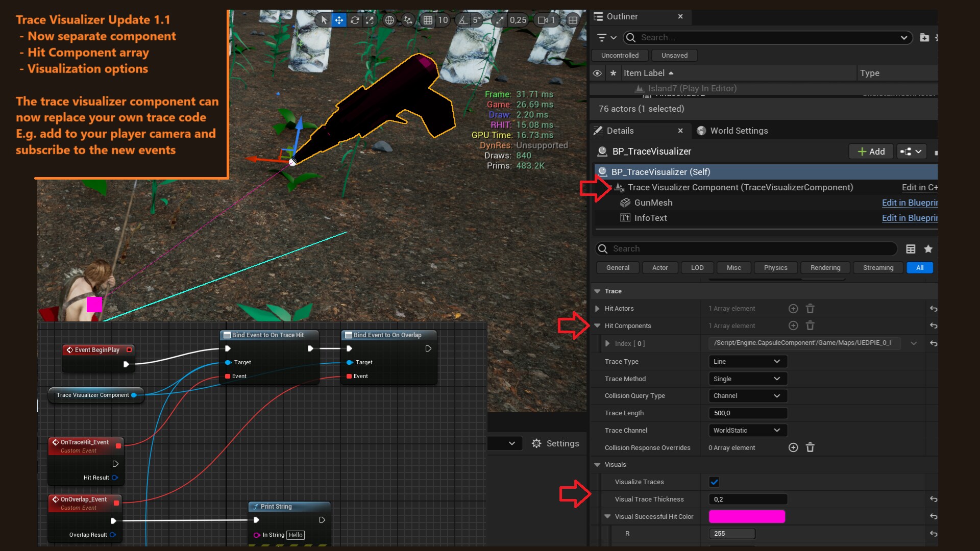
Task: Toggle favorites star in details search
Action: click(x=928, y=248)
